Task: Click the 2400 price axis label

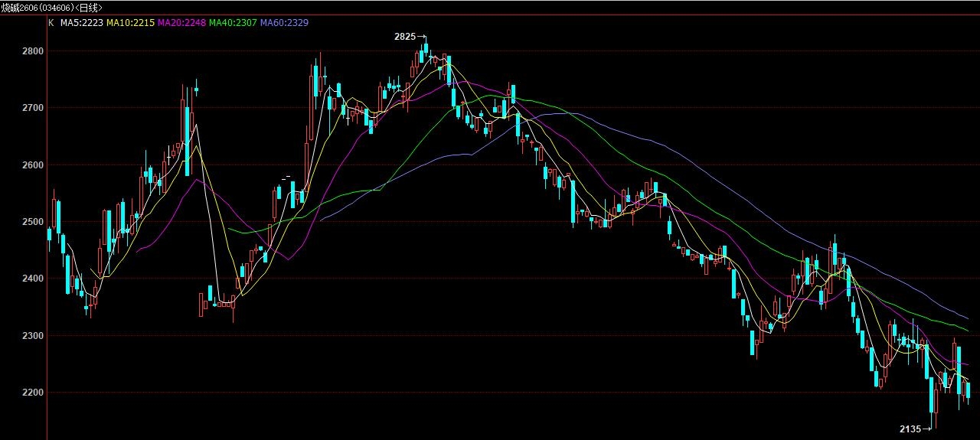Action: point(22,279)
